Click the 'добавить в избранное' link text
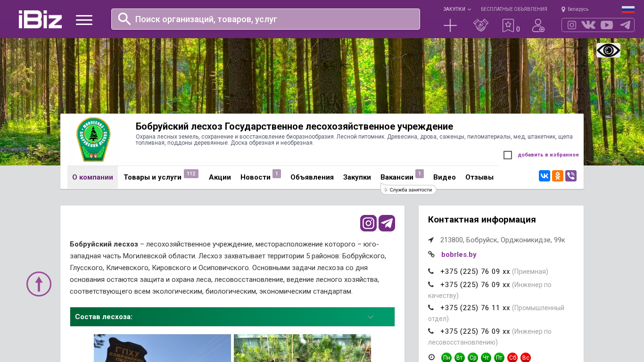Screen dimensions: 644x362 (548, 155)
